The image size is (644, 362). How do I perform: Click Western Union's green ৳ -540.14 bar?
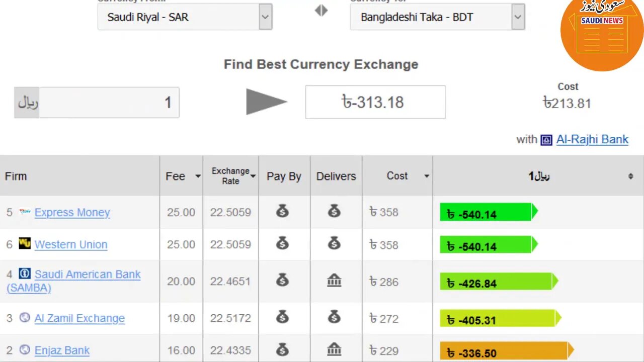point(489,245)
